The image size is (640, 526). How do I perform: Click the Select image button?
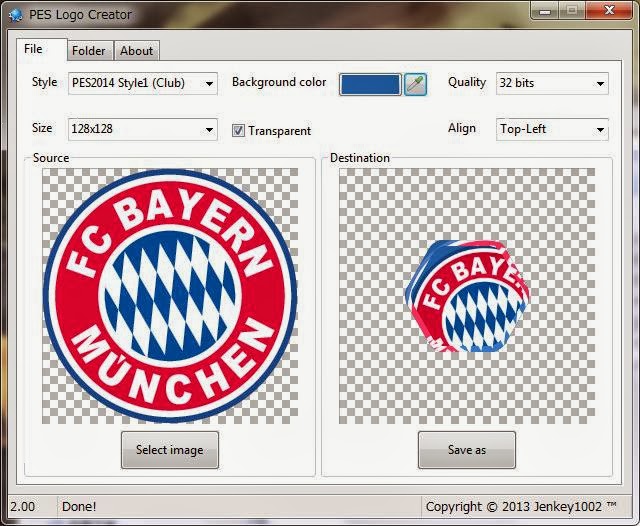tap(170, 450)
